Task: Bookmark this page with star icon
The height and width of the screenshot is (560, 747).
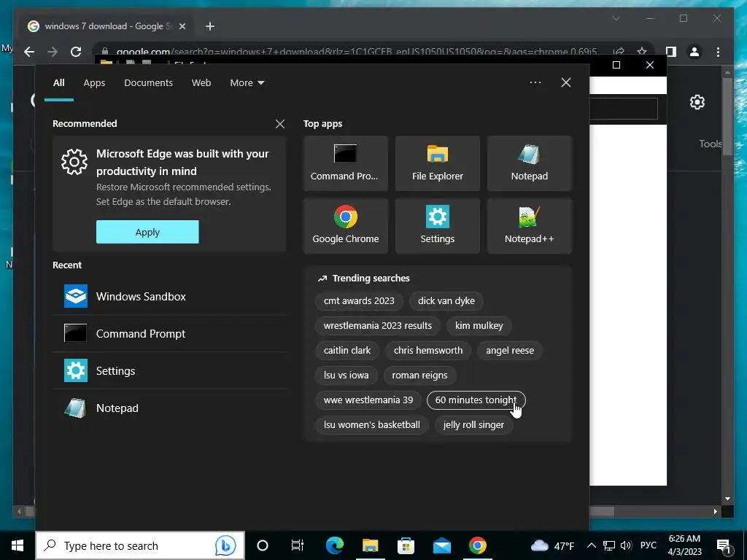Action: (x=642, y=52)
